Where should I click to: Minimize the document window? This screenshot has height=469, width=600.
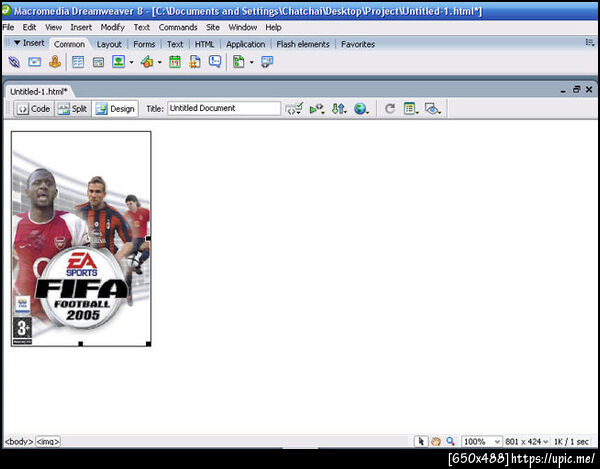pyautogui.click(x=563, y=90)
